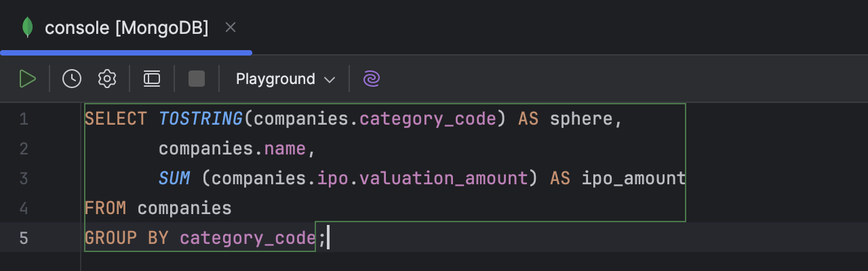Click the FROM keyword on line 4
868x271 pixels.
pyautogui.click(x=105, y=209)
